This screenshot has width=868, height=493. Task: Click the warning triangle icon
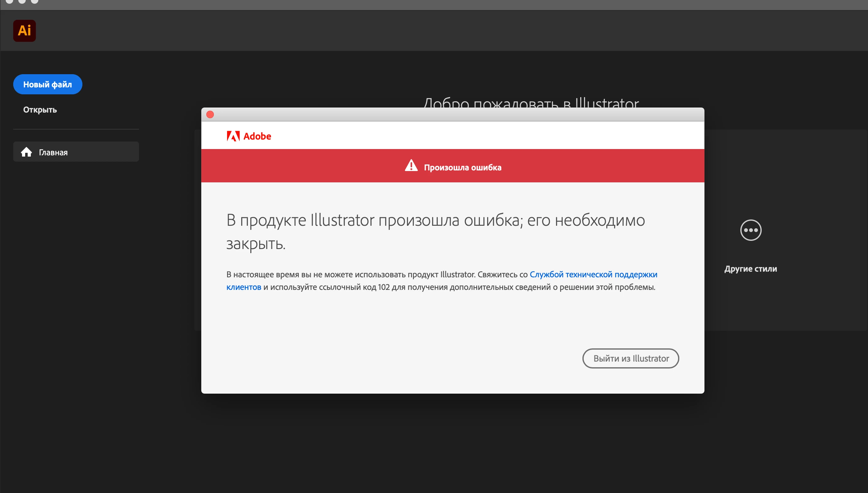pos(411,166)
